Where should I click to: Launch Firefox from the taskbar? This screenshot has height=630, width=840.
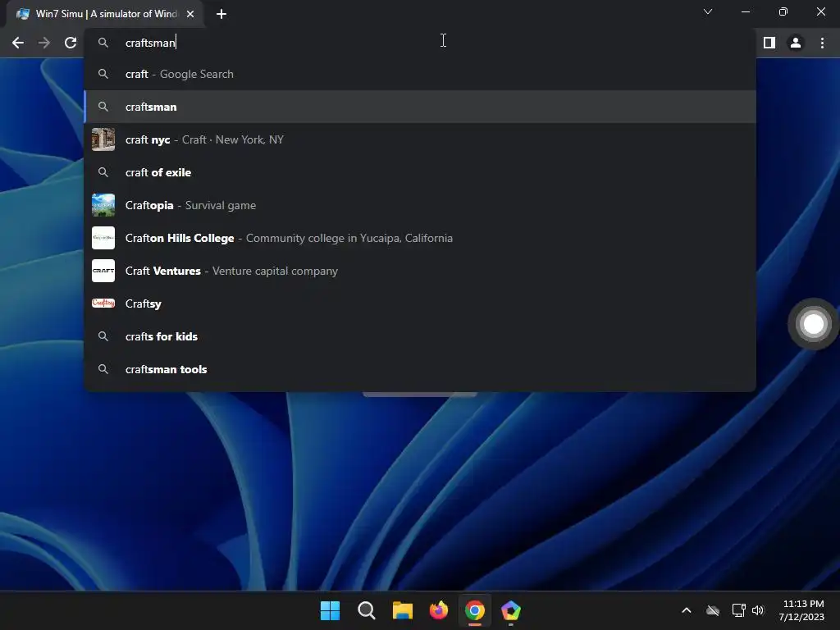pyautogui.click(x=439, y=610)
